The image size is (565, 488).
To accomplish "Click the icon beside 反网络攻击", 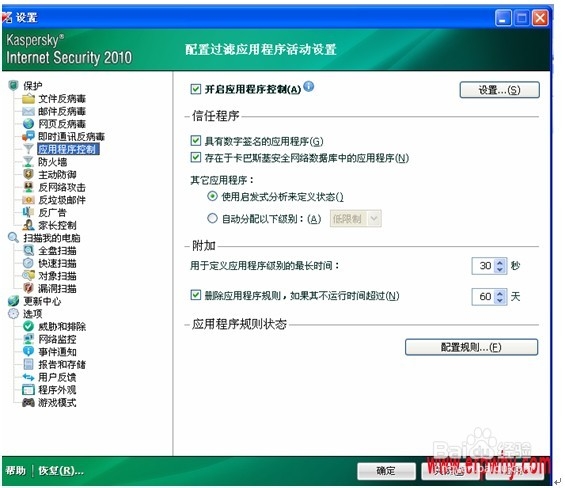I will click(28, 187).
